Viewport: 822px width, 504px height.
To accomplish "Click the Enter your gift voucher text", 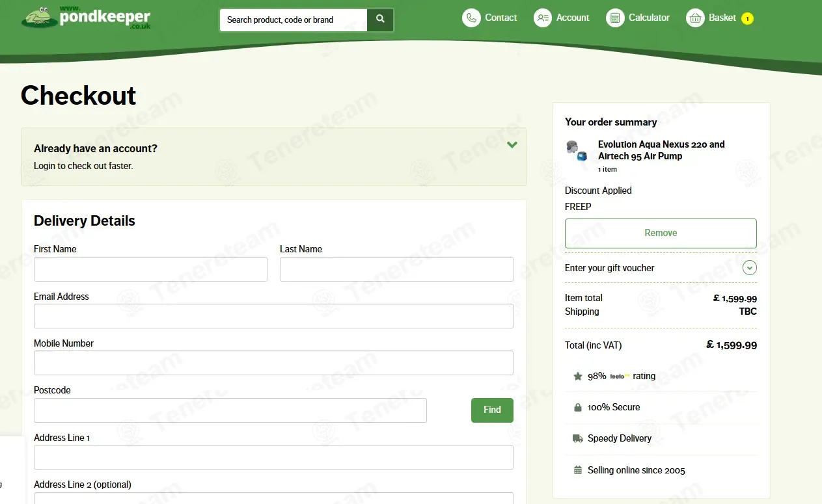I will [x=610, y=268].
